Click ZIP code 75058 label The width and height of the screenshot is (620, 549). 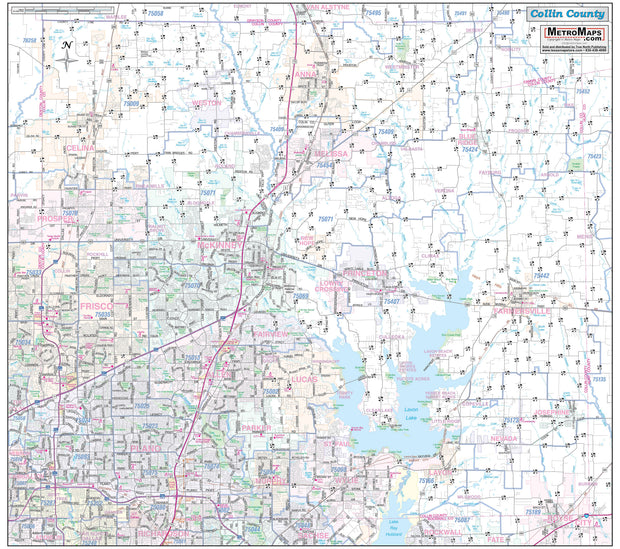pos(155,13)
